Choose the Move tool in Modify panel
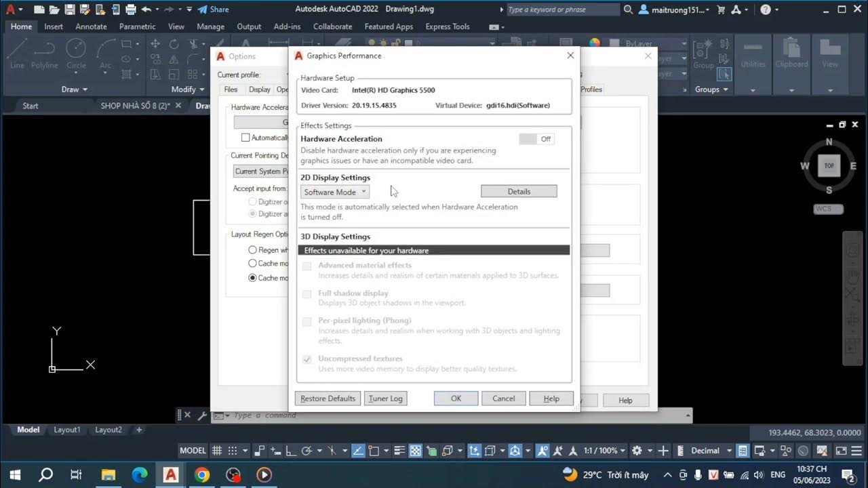This screenshot has width=868, height=488. [155, 43]
